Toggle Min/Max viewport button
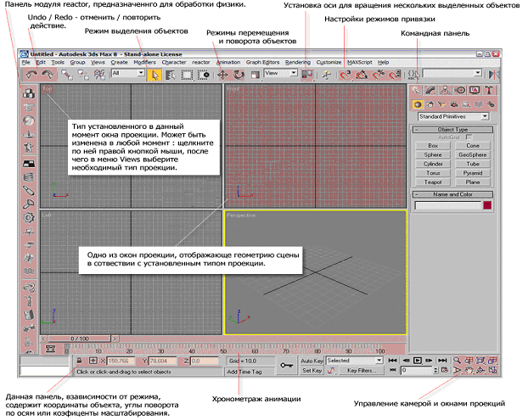 (493, 370)
